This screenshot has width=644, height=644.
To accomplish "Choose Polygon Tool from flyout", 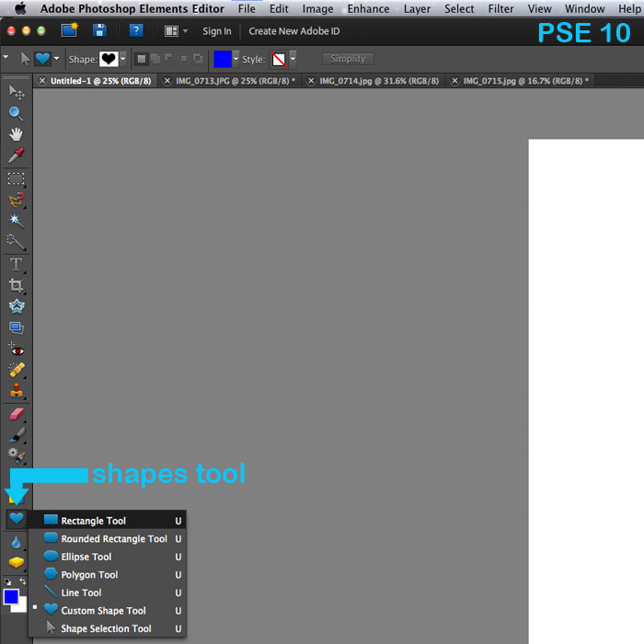I will tap(108, 575).
